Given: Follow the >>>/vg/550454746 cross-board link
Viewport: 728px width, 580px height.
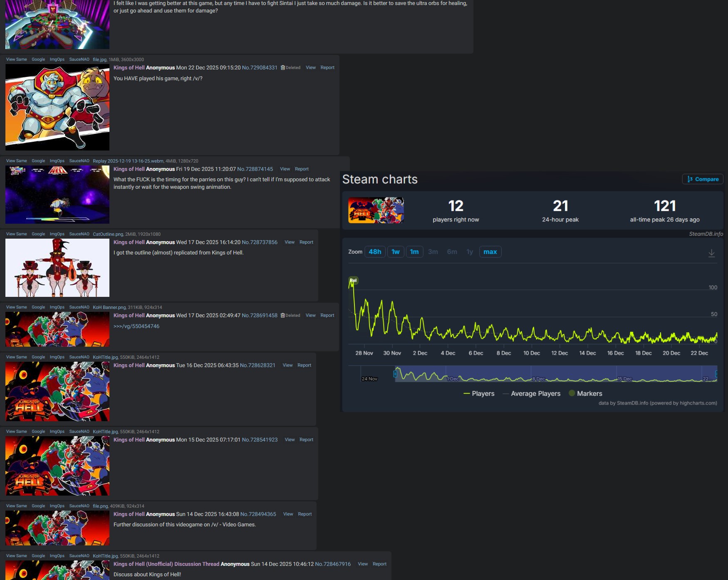Looking at the screenshot, I should pyautogui.click(x=136, y=326).
